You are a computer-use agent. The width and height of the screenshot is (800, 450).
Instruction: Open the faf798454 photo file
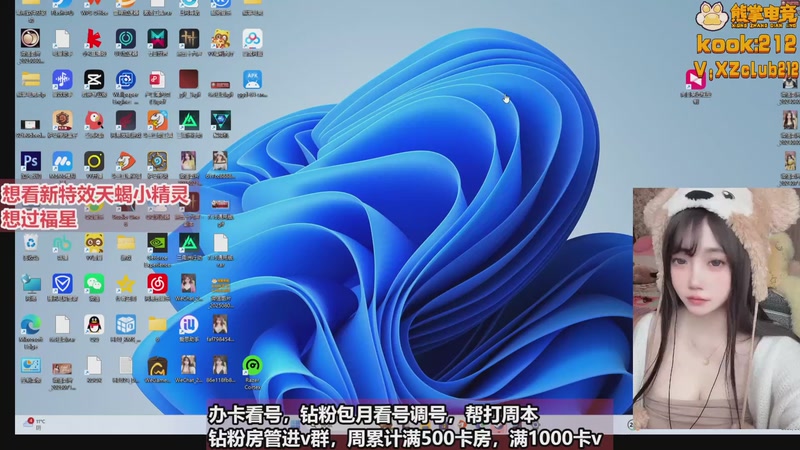220,325
